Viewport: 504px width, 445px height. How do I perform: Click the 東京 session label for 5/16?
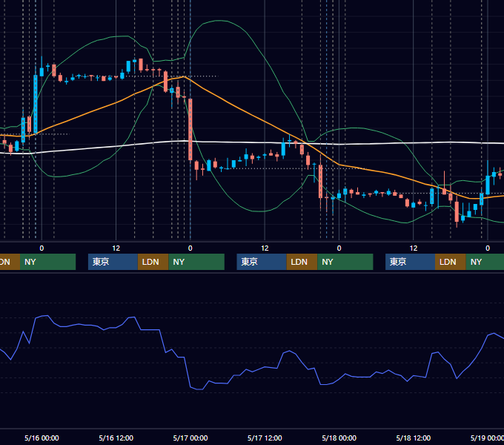(113, 262)
